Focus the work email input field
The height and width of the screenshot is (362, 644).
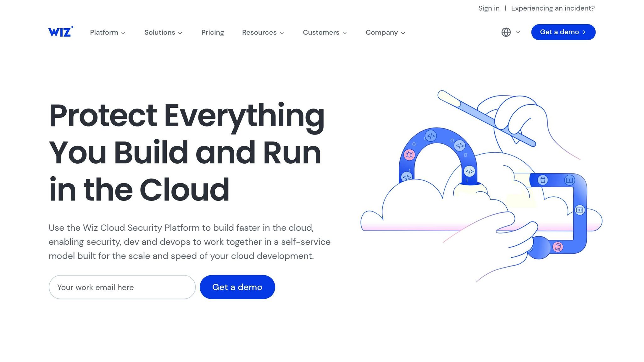(122, 287)
